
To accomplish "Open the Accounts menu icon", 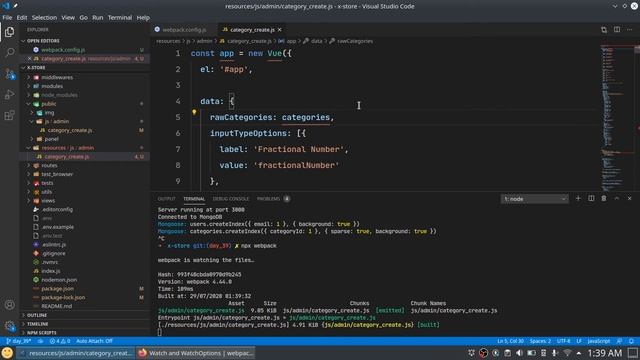I will [x=9, y=305].
